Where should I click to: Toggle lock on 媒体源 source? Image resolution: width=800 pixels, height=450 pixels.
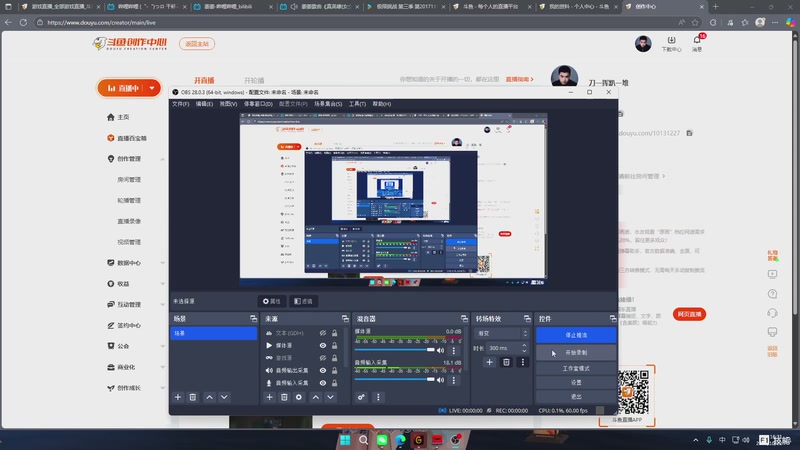pyautogui.click(x=335, y=345)
